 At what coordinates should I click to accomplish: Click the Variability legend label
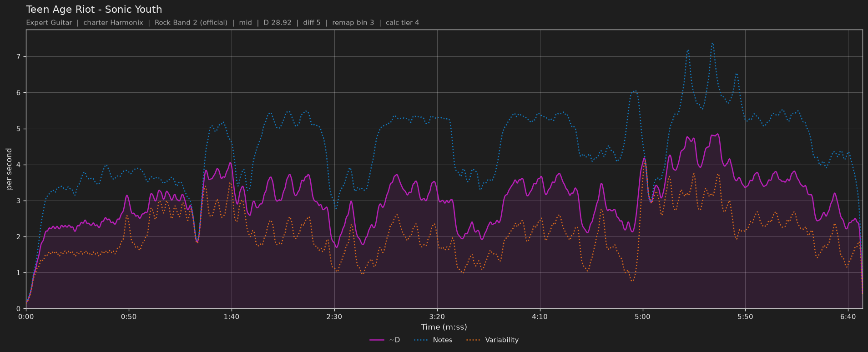coord(502,340)
